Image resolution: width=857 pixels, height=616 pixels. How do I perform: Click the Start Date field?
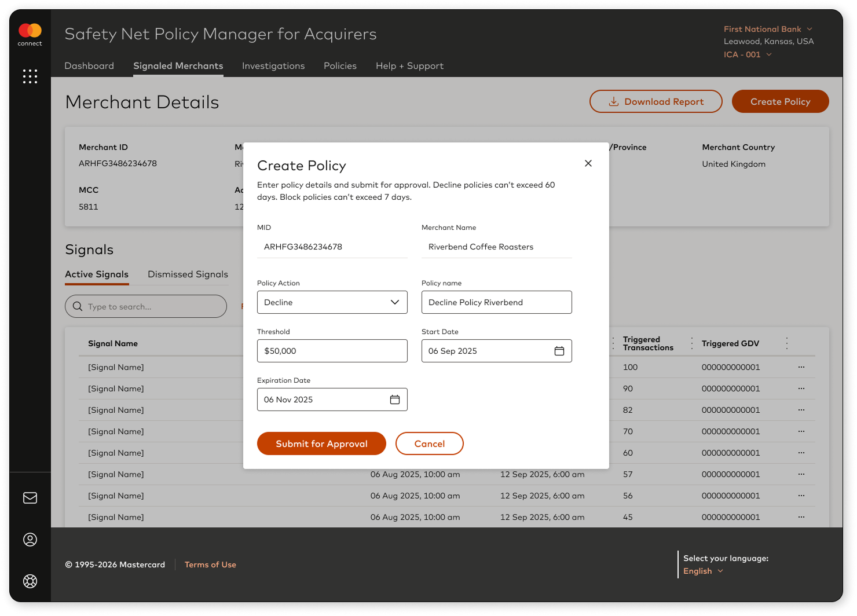point(497,351)
